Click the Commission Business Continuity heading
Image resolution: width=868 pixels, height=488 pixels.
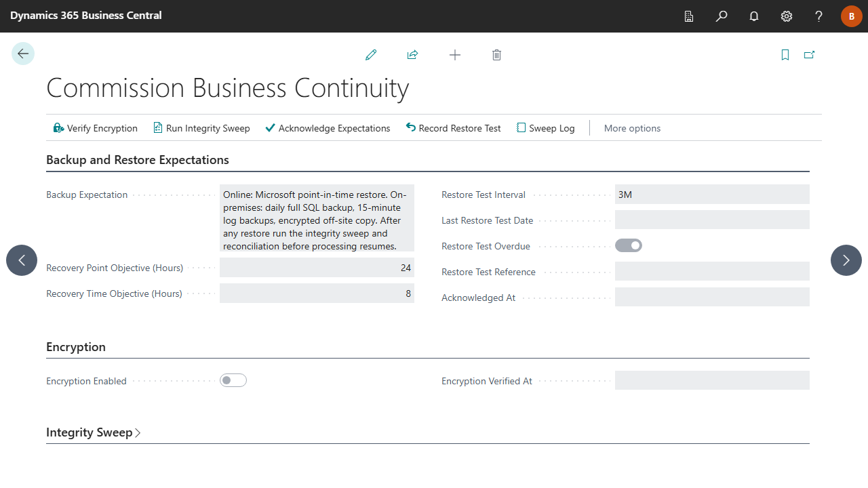coord(228,89)
